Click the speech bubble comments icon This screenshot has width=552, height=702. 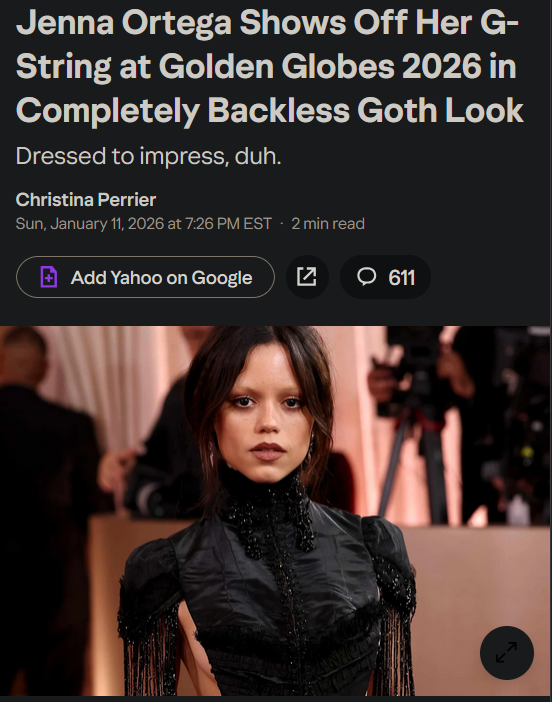366,277
